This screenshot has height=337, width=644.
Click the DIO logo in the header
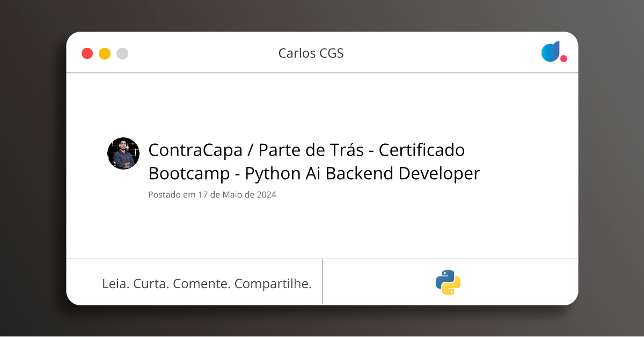[x=552, y=52]
